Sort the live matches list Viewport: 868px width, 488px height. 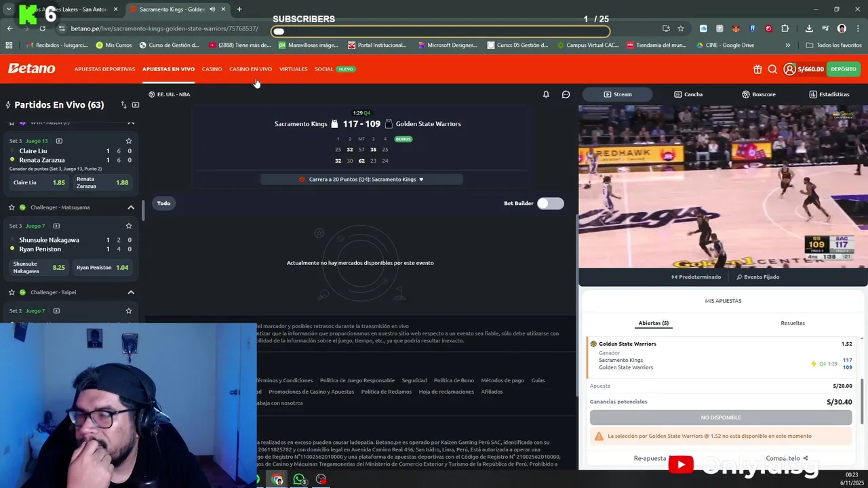pyautogui.click(x=123, y=105)
